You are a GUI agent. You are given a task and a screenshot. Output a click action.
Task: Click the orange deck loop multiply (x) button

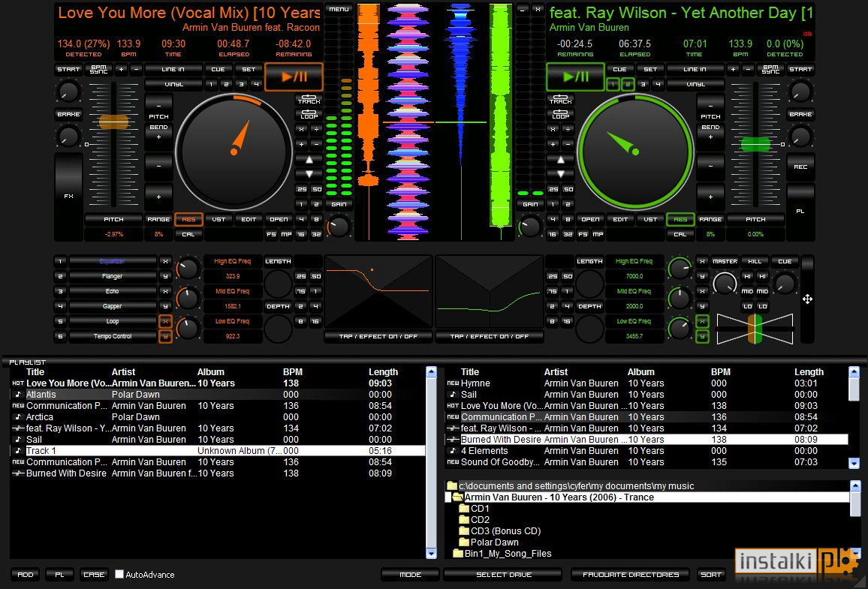(301, 129)
